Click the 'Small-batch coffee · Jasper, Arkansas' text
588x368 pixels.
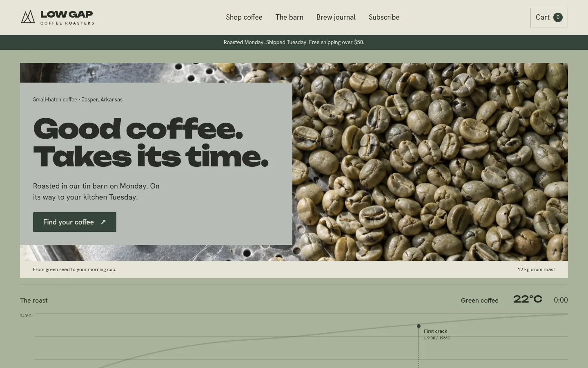click(x=78, y=99)
